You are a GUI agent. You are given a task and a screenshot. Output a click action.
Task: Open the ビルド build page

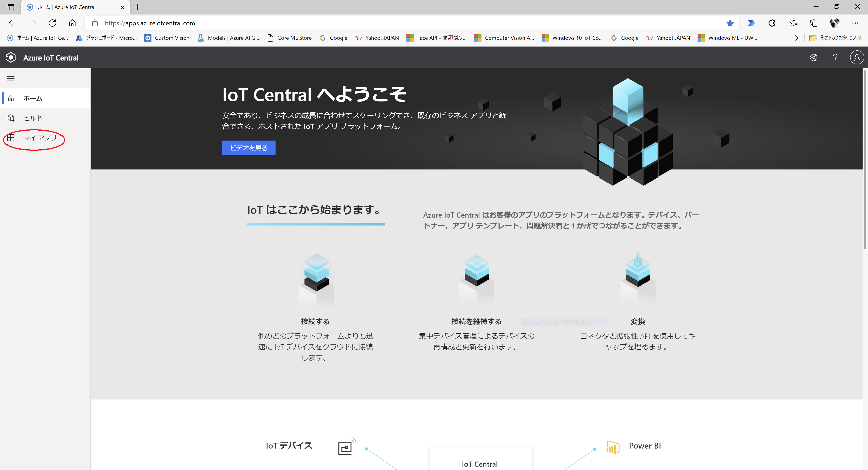[x=33, y=118]
